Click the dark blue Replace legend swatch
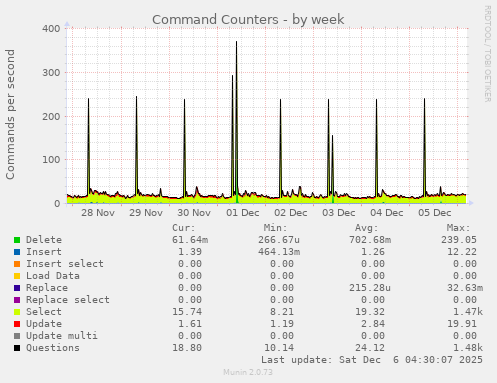Image resolution: width=497 pixels, height=383 pixels. pos(17,288)
